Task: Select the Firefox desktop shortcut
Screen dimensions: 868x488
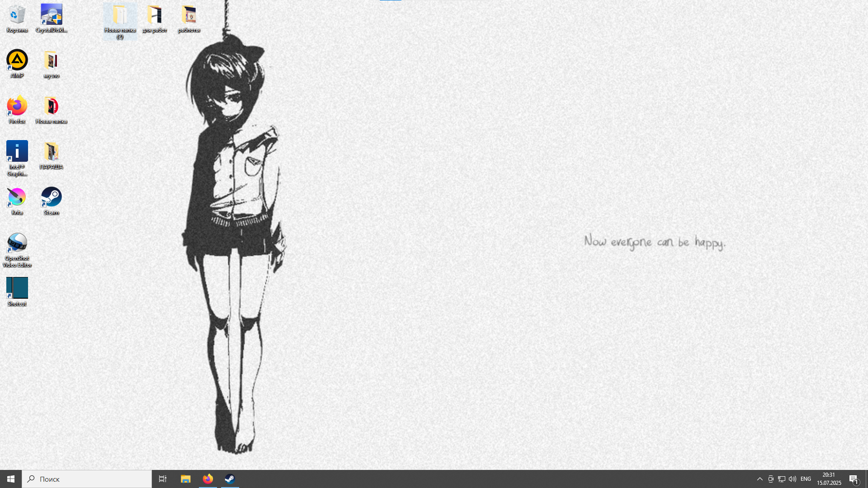Action: [17, 110]
